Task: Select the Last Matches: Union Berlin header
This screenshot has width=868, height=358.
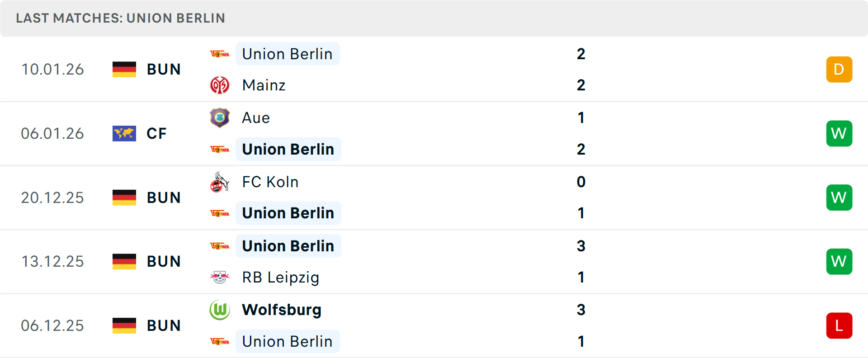Action: click(x=120, y=18)
